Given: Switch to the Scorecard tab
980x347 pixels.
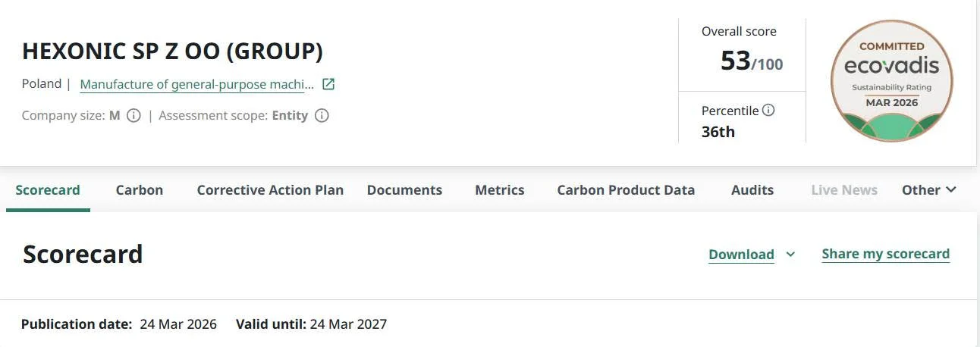Looking at the screenshot, I should point(48,190).
